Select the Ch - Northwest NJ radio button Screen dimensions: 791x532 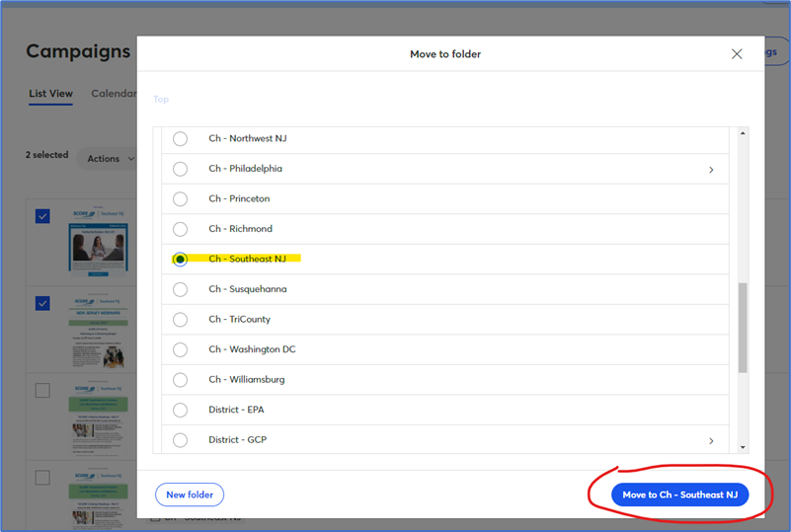coord(180,139)
